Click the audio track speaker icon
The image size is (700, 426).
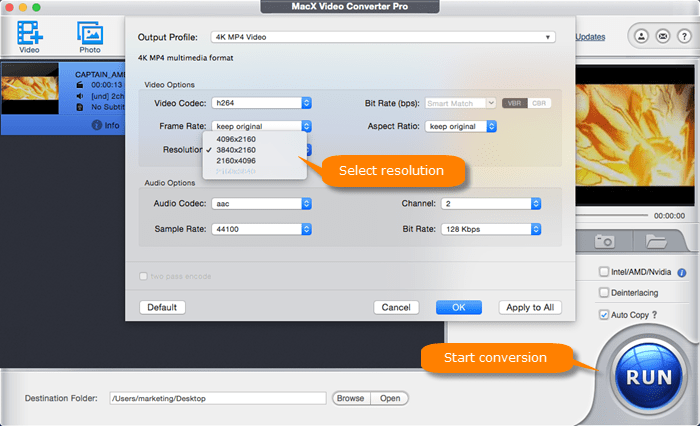(x=80, y=96)
